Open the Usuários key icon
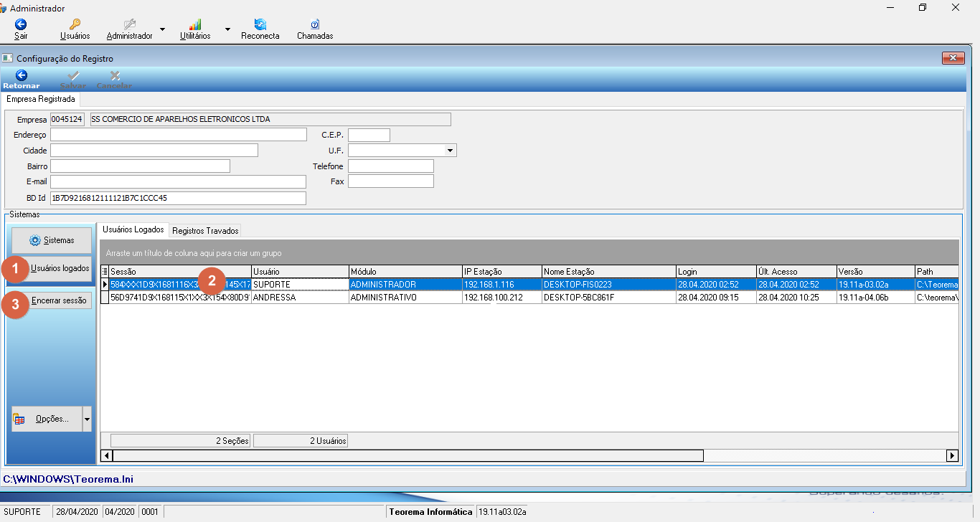Image resolution: width=980 pixels, height=522 pixels. coord(75,24)
